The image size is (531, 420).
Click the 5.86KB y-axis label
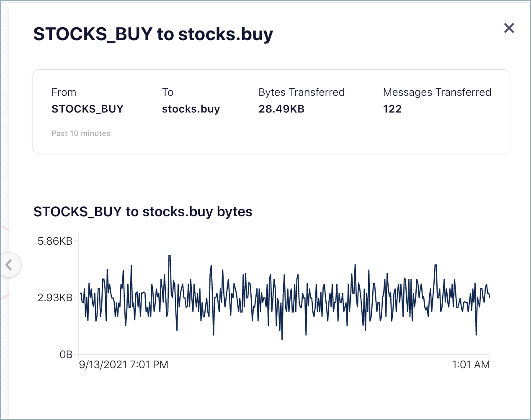coord(55,241)
